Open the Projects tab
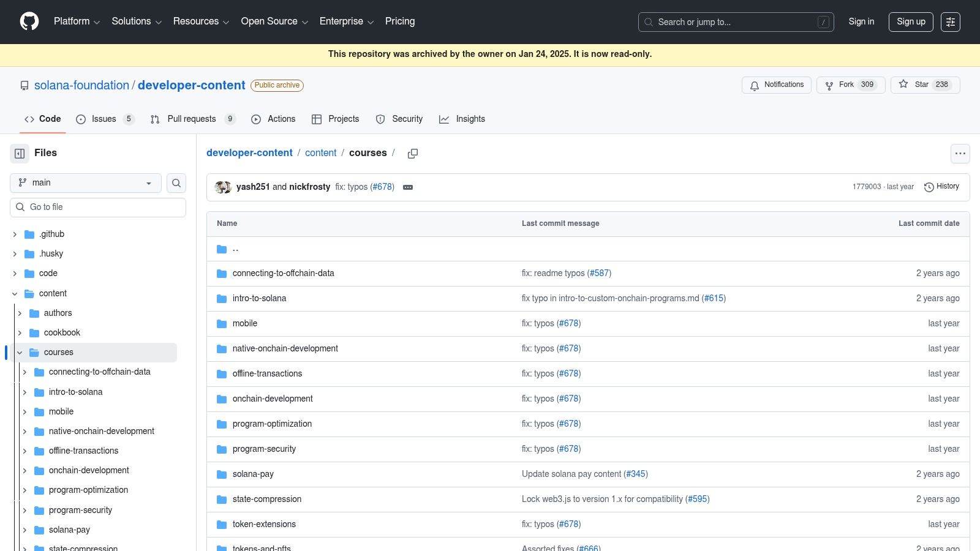The height and width of the screenshot is (551, 980). pos(336,119)
